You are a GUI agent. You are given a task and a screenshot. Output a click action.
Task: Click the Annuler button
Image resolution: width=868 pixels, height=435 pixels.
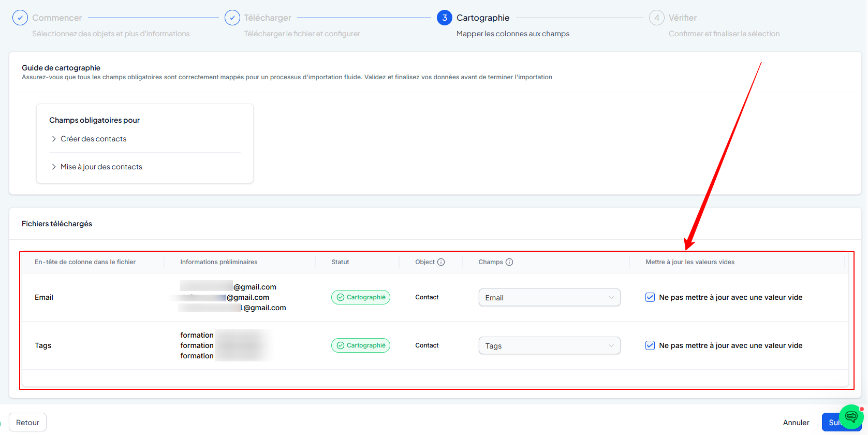(x=796, y=423)
